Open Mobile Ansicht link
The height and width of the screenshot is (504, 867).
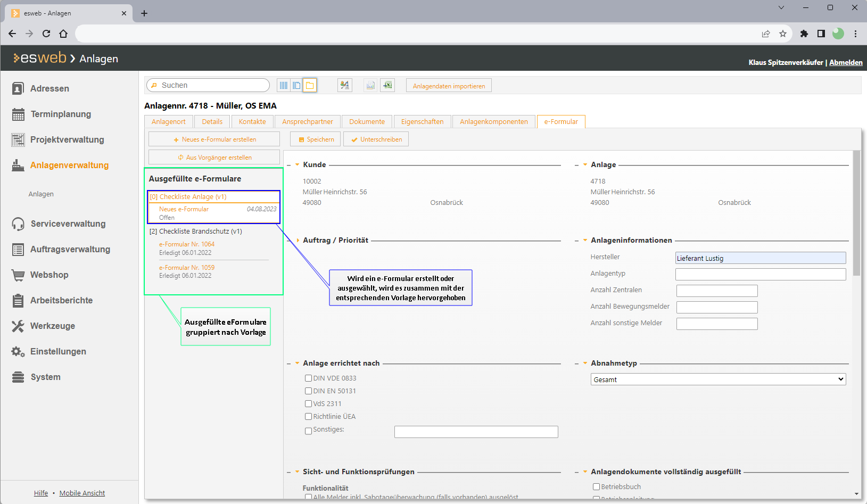(82, 493)
